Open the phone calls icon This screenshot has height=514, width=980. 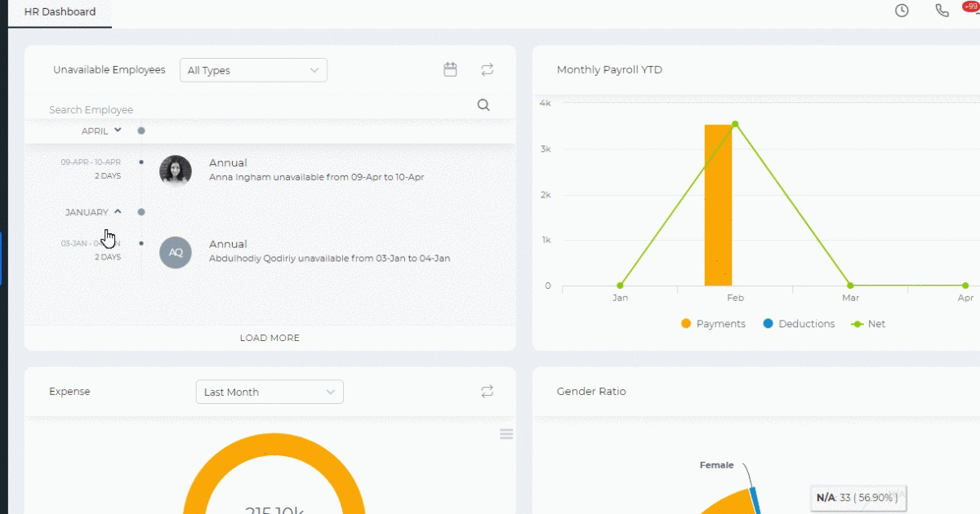click(942, 11)
